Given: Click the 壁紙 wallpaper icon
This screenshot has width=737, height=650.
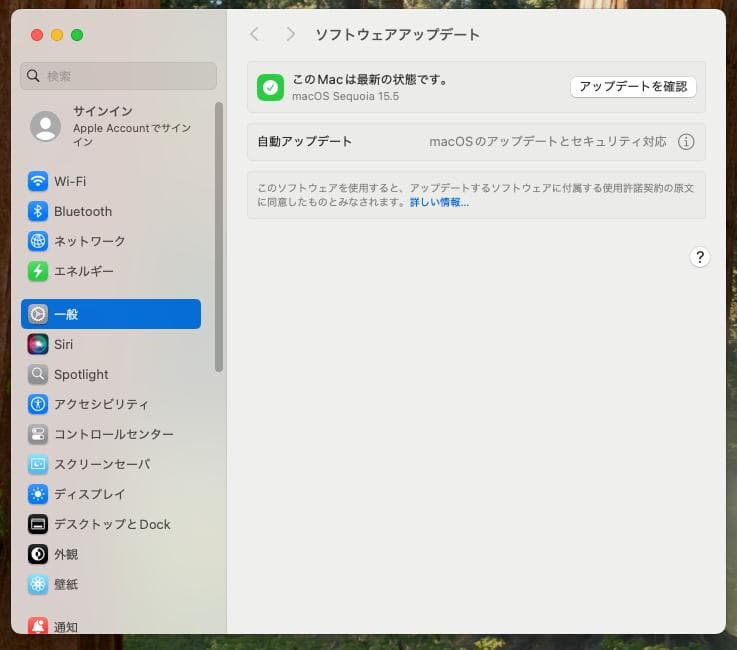Looking at the screenshot, I should tap(38, 584).
